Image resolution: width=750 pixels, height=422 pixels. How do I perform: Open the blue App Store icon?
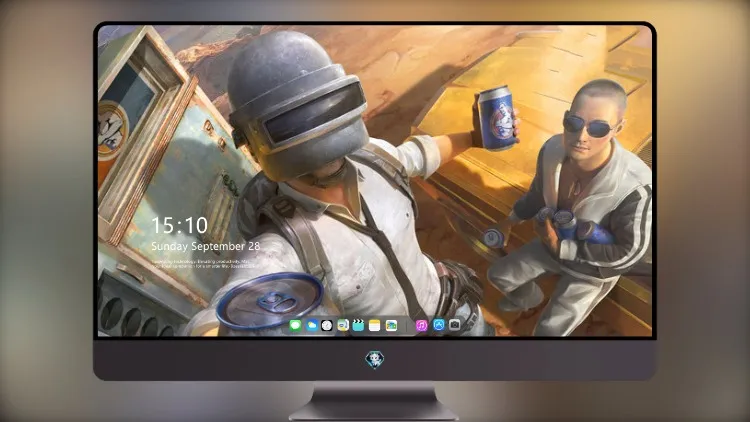click(x=439, y=325)
